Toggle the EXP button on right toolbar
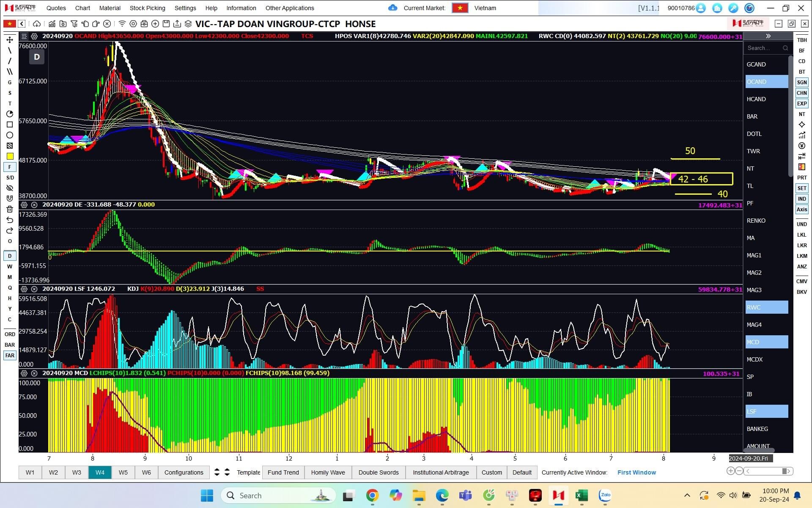The image size is (812, 508). coord(802,103)
